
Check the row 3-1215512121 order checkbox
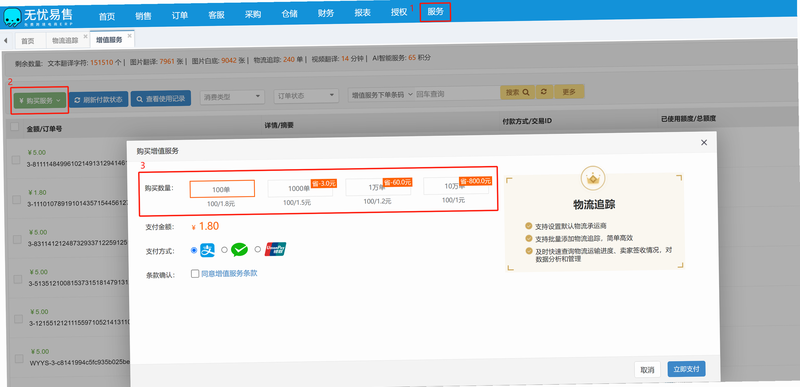[x=18, y=319]
